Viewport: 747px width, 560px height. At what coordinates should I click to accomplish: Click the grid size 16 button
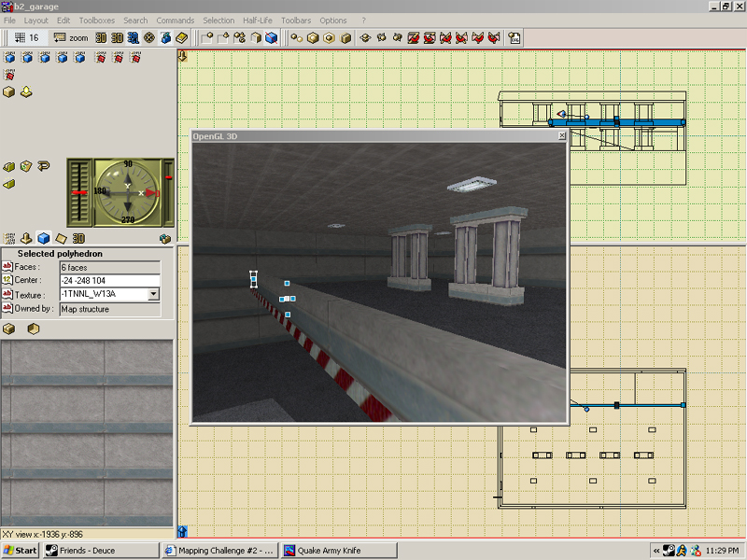(x=26, y=37)
